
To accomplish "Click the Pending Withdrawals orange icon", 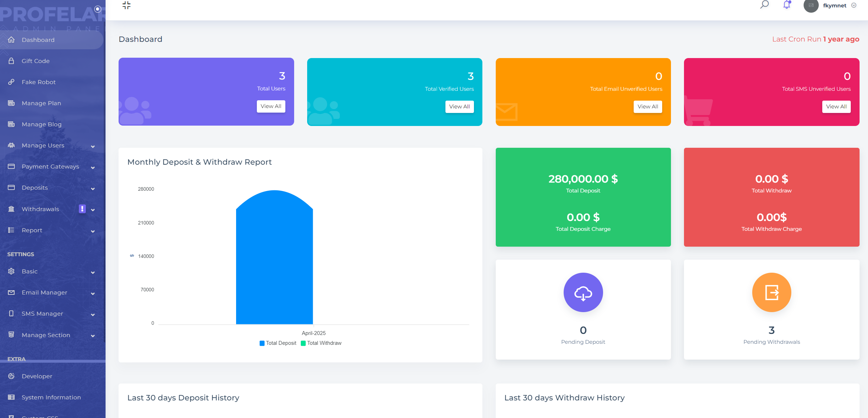I will click(x=772, y=292).
